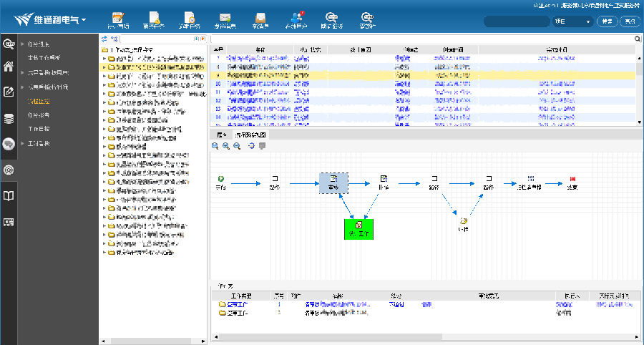This screenshot has width=644, height=345.
Task: Click the top search input field
Action: click(x=517, y=21)
